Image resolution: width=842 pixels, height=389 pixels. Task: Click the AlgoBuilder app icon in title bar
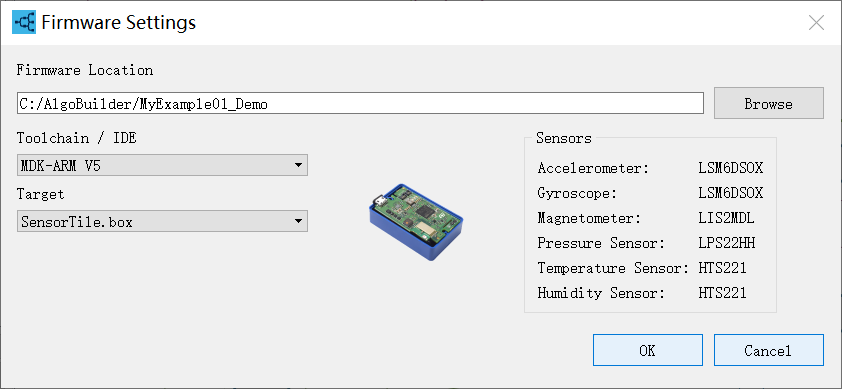[24, 23]
